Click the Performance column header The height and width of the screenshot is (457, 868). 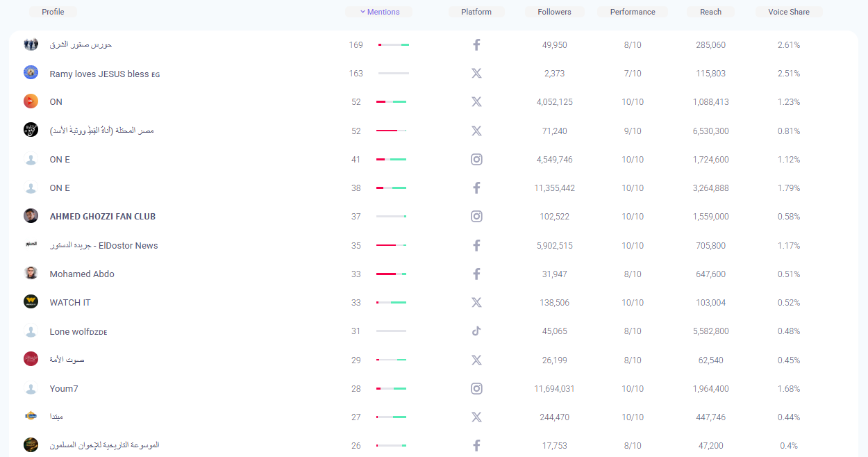click(633, 12)
